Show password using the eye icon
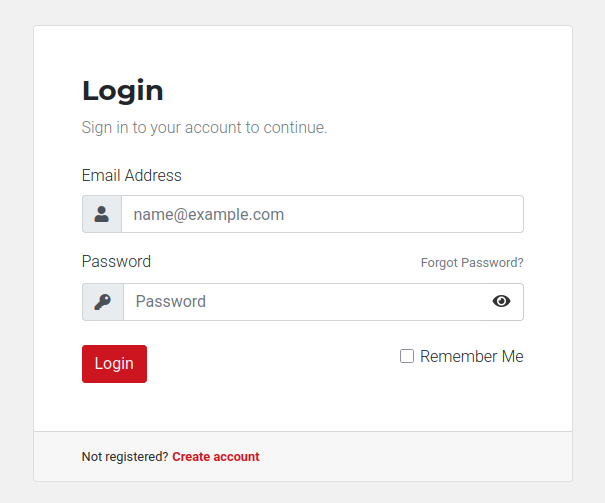Image resolution: width=605 pixels, height=503 pixels. [x=501, y=302]
